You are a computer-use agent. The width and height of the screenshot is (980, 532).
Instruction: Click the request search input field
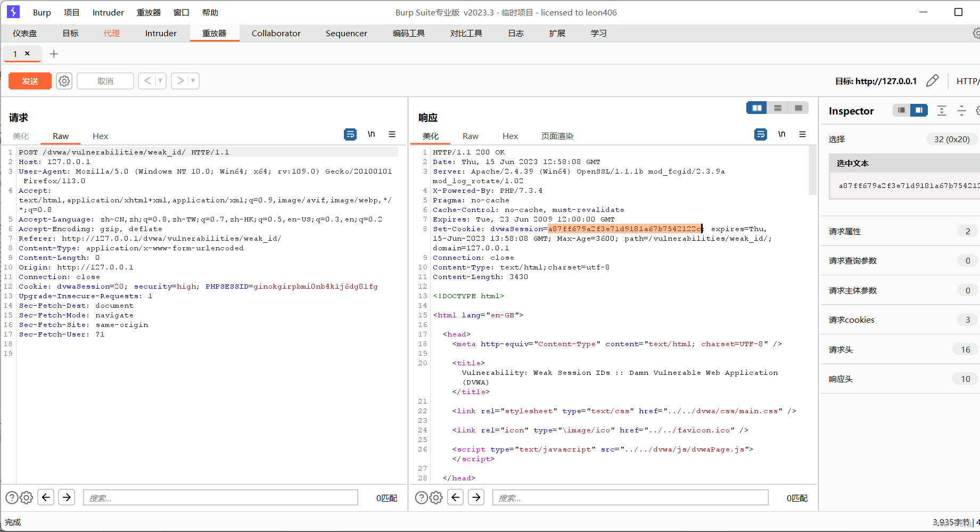click(220, 497)
